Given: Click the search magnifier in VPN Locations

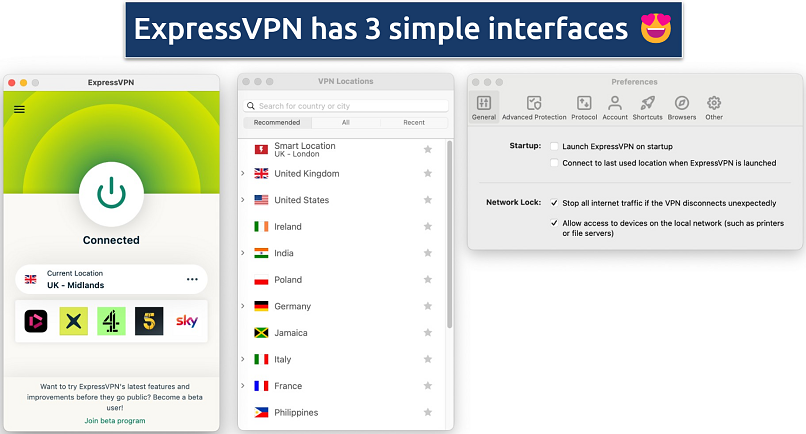Looking at the screenshot, I should pos(251,106).
